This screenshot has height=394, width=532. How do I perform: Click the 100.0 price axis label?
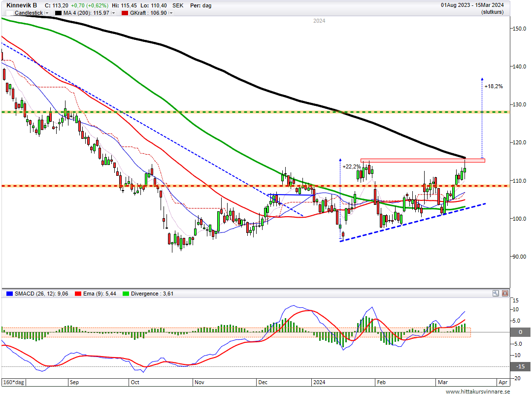click(519, 219)
